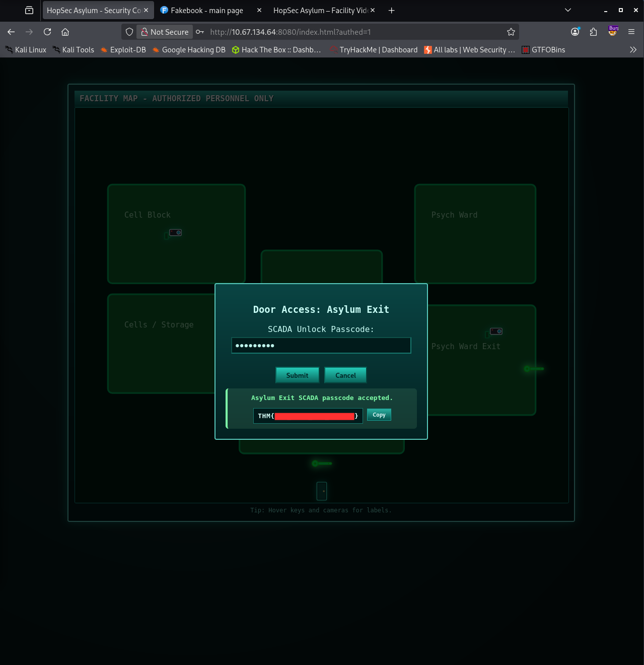Click the Psych Ward Exit camera icon

tap(496, 331)
